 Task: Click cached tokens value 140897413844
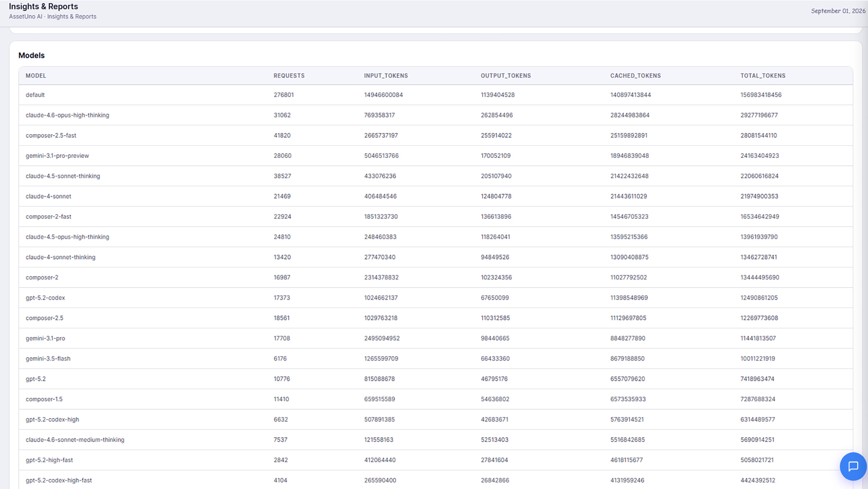tap(631, 95)
